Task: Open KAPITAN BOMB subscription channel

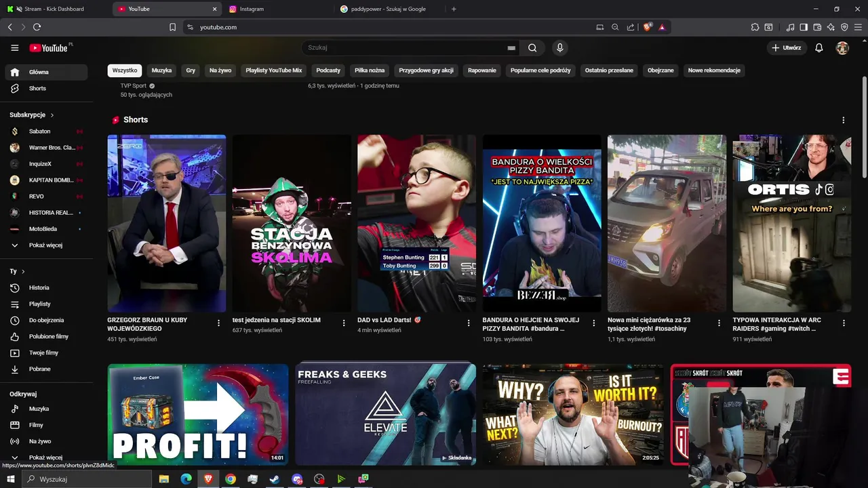Action: pos(46,180)
